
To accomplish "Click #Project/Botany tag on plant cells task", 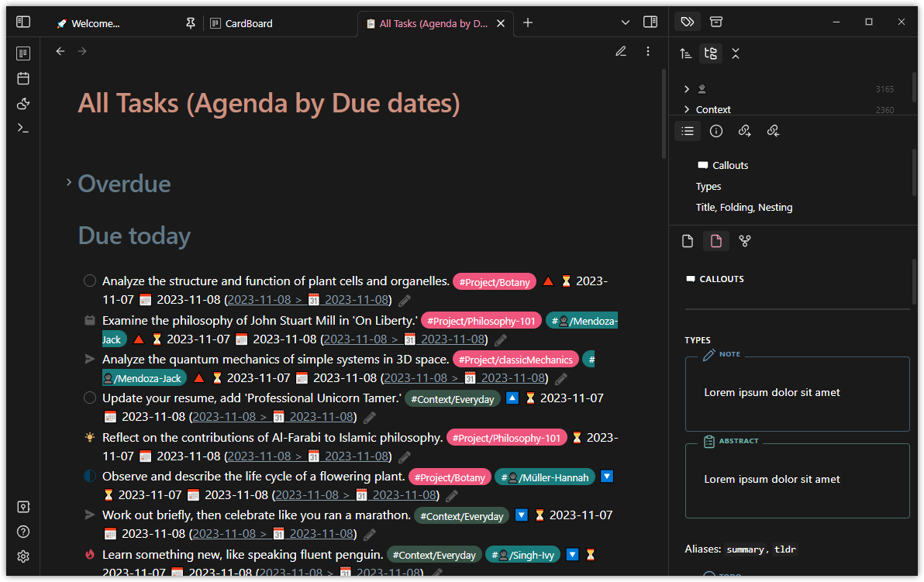I will click(x=495, y=282).
